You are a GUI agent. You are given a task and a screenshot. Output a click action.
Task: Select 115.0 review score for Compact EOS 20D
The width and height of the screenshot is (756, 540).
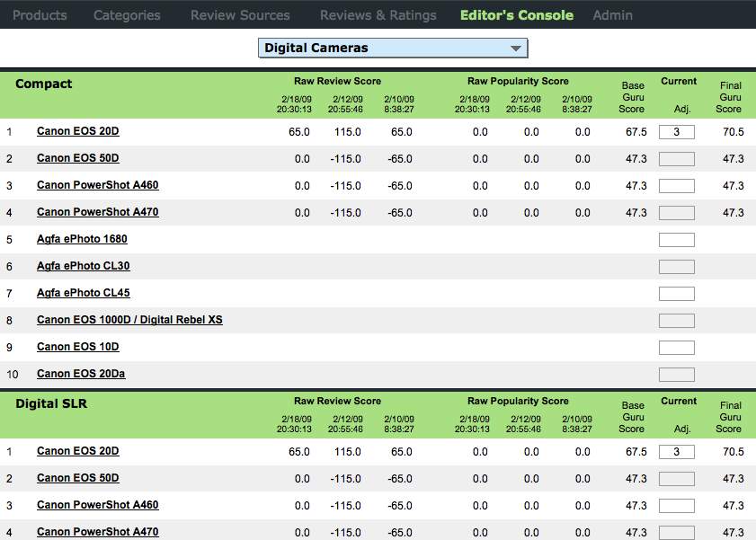[348, 132]
